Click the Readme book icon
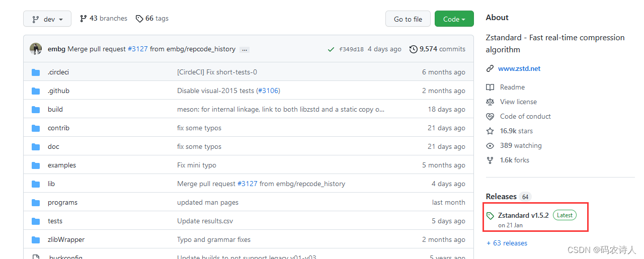 point(490,88)
